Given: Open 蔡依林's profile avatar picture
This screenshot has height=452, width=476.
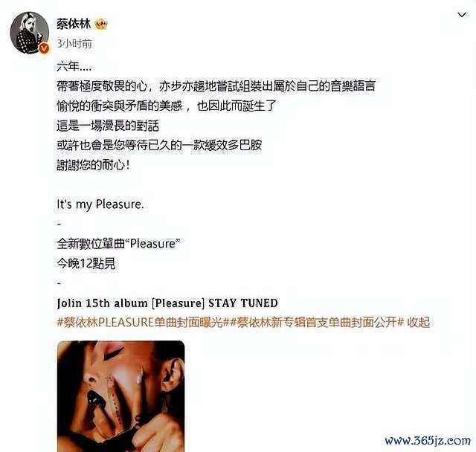Looking at the screenshot, I should coord(30,33).
